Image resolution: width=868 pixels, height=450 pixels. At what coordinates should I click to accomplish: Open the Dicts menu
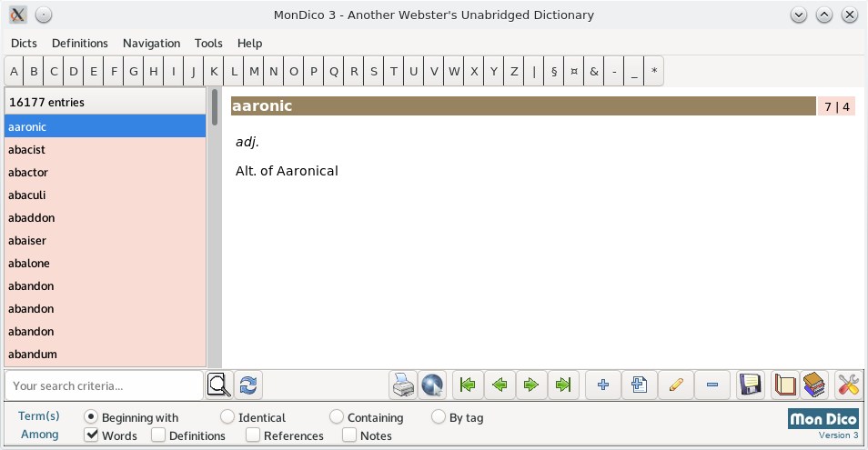[x=24, y=43]
